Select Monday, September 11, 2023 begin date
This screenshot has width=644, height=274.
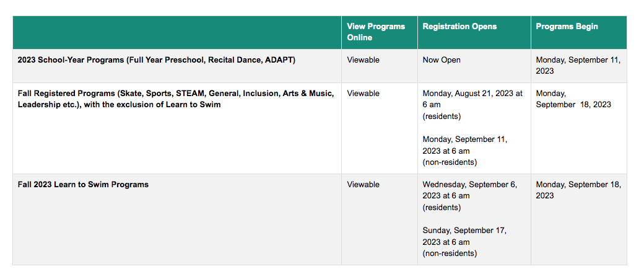(578, 66)
